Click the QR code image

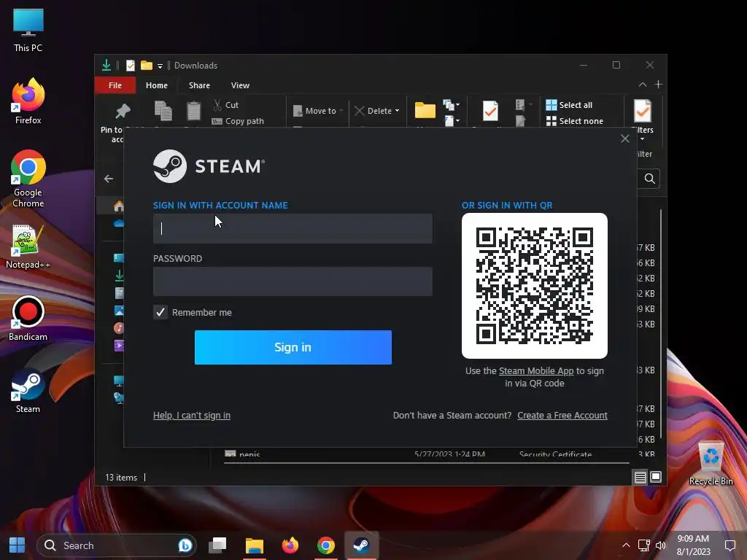pos(535,286)
